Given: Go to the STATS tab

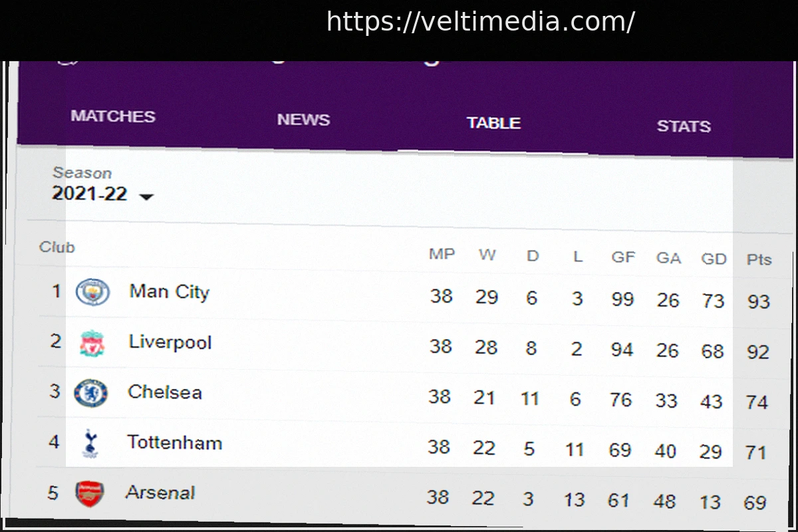Looking at the screenshot, I should tap(684, 126).
